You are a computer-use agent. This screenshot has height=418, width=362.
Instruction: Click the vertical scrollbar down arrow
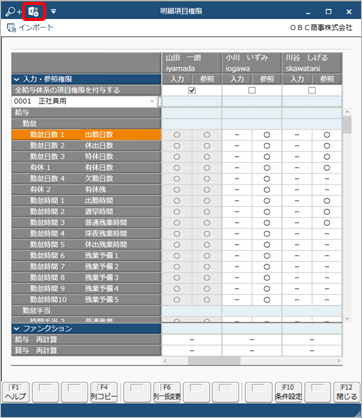click(347, 319)
